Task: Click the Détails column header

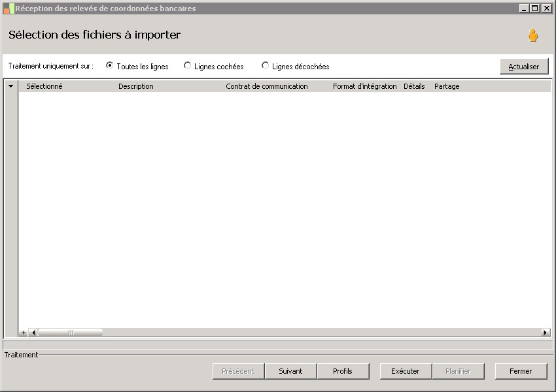Action: coord(414,86)
